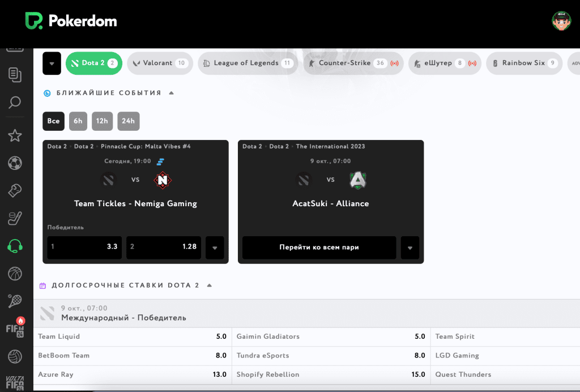This screenshot has width=580, height=392.
Task: Collapse the Ближайшие события section
Action: 172,93
